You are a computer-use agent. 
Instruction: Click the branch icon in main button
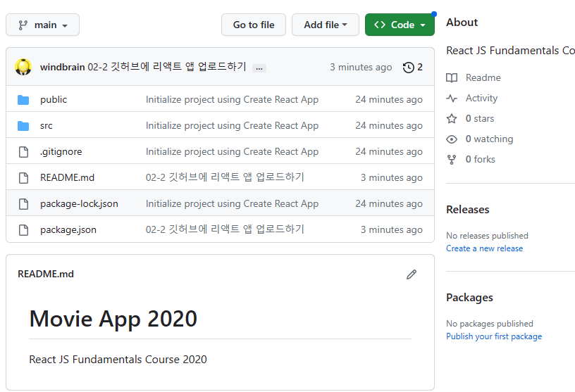pyautogui.click(x=23, y=25)
